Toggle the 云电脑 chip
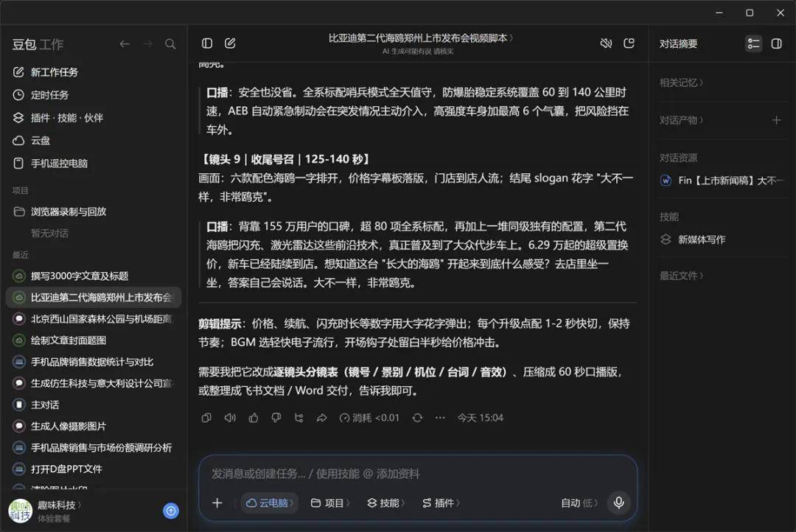796x532 pixels. click(270, 503)
